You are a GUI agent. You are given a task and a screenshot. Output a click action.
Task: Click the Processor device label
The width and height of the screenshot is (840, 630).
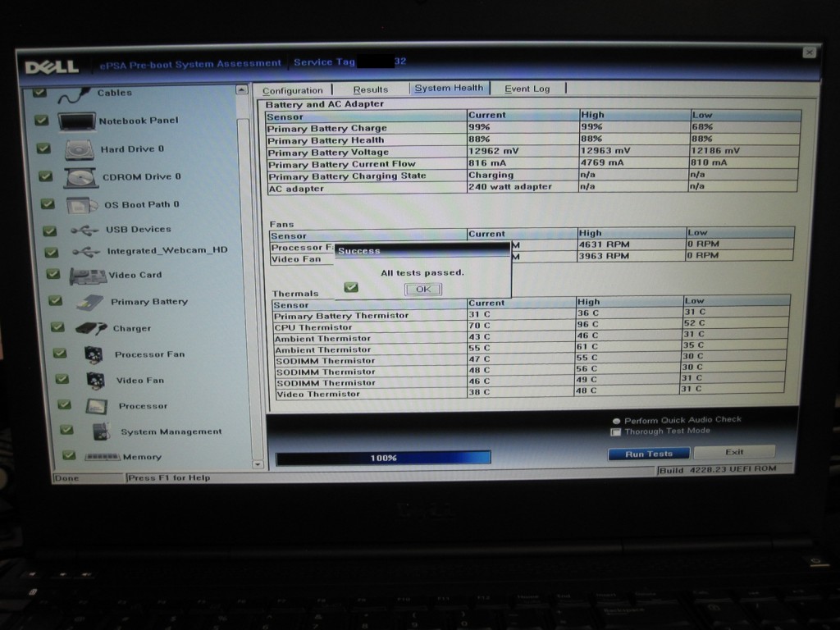coord(143,406)
